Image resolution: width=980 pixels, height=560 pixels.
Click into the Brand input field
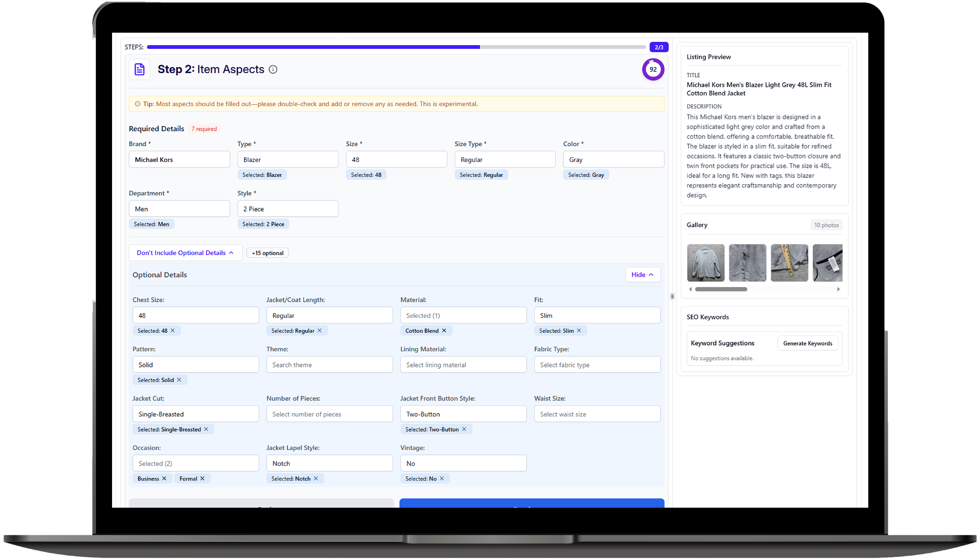coord(179,160)
